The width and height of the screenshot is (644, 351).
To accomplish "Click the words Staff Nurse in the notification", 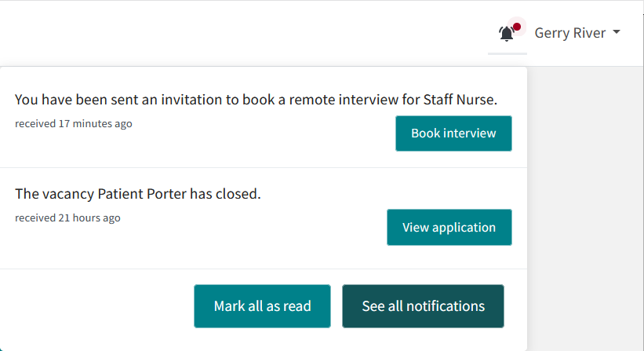I will tap(460, 100).
